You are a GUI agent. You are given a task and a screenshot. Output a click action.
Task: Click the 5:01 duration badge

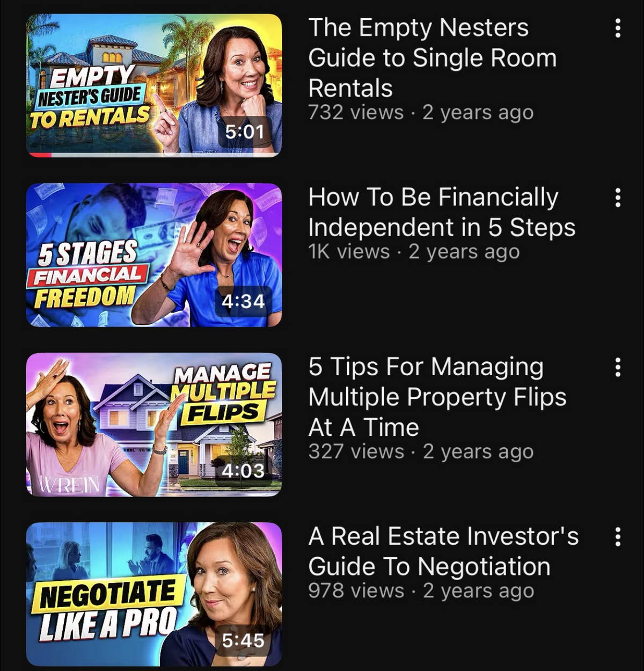(x=245, y=132)
